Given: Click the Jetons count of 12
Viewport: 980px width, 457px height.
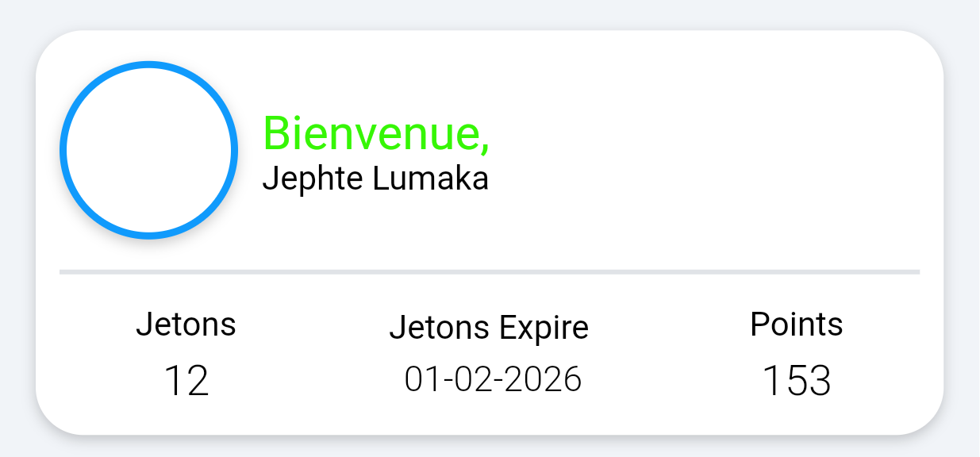Looking at the screenshot, I should click(186, 381).
